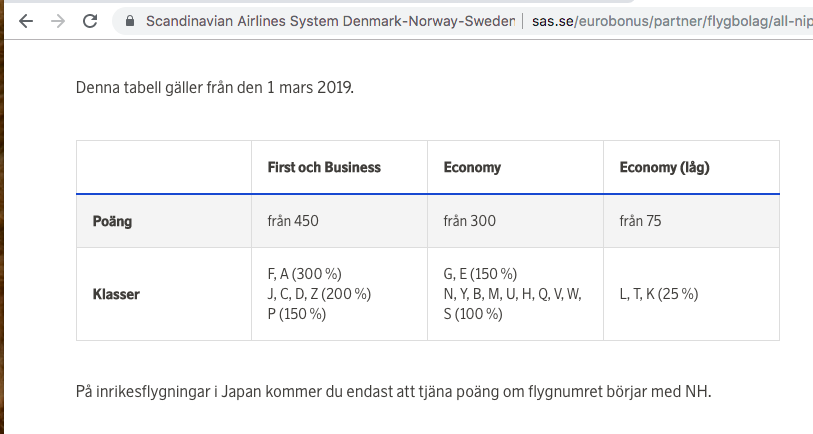
Task: Click the paragraph about inrikesflygningar i Japan
Action: (393, 391)
